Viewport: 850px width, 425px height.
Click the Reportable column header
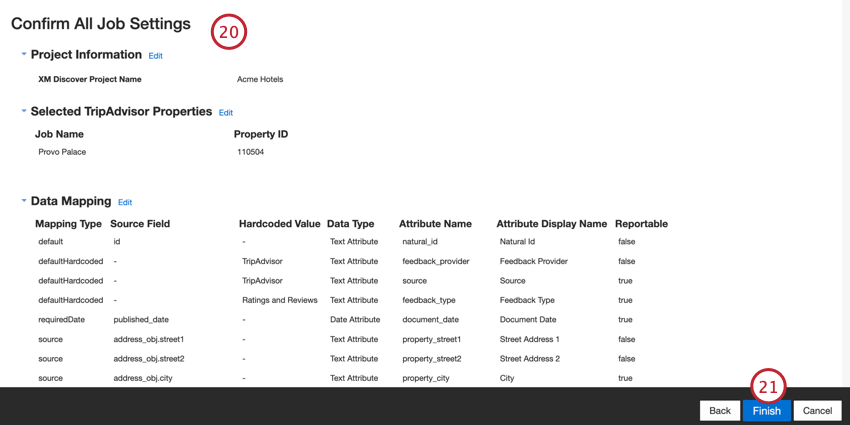coord(641,224)
